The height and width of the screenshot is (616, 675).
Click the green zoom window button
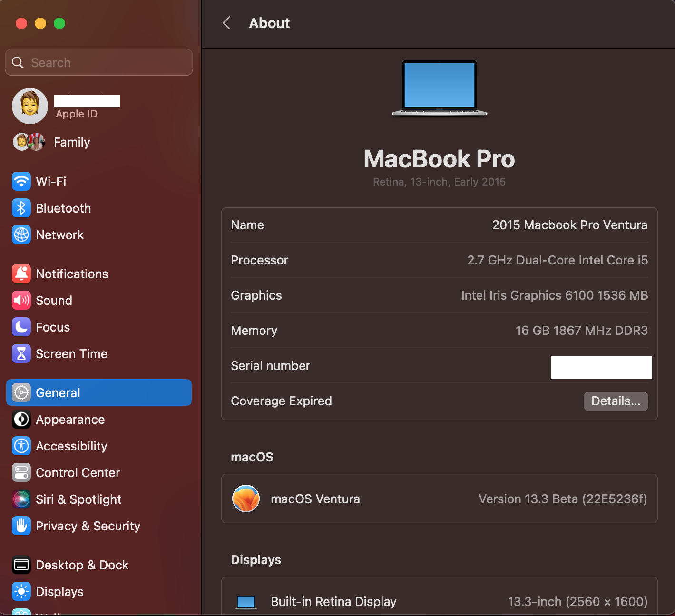coord(59,23)
